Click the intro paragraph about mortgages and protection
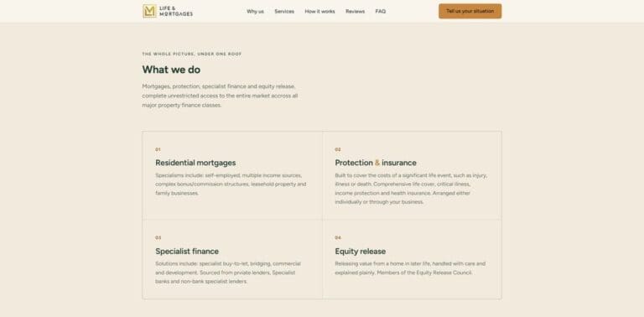Image resolution: width=644 pixels, height=317 pixels. 221,96
